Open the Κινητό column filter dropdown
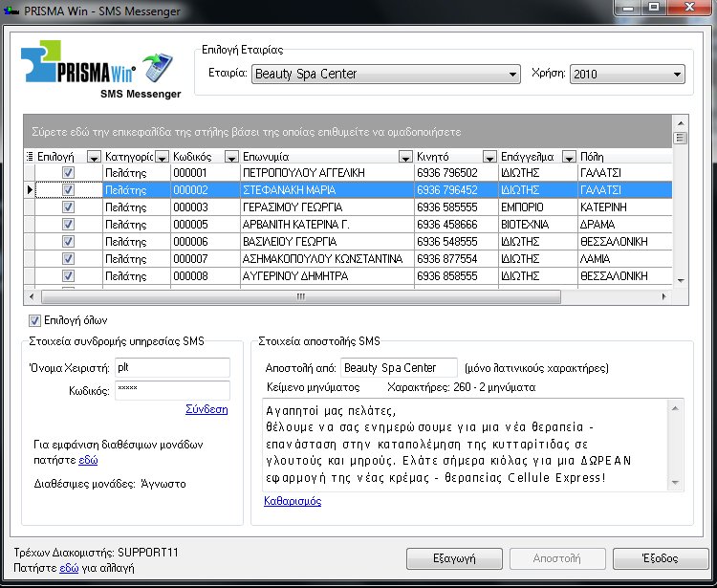 coord(489,158)
